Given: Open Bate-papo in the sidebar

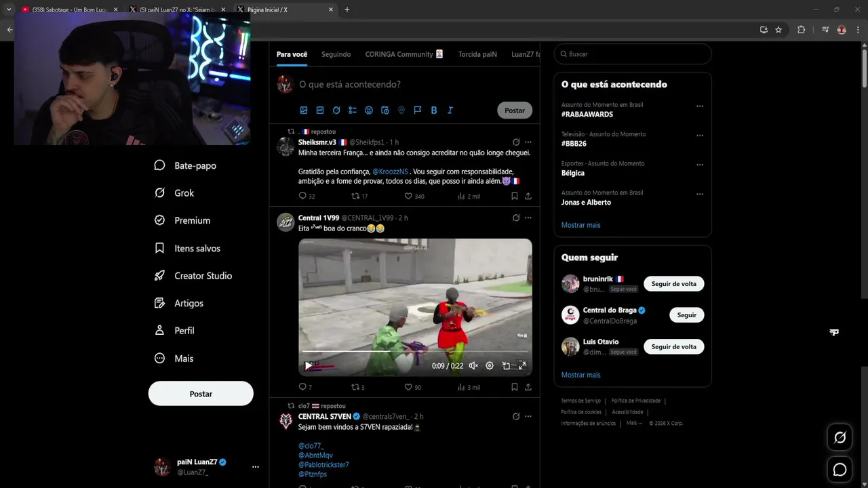Looking at the screenshot, I should point(185,165).
